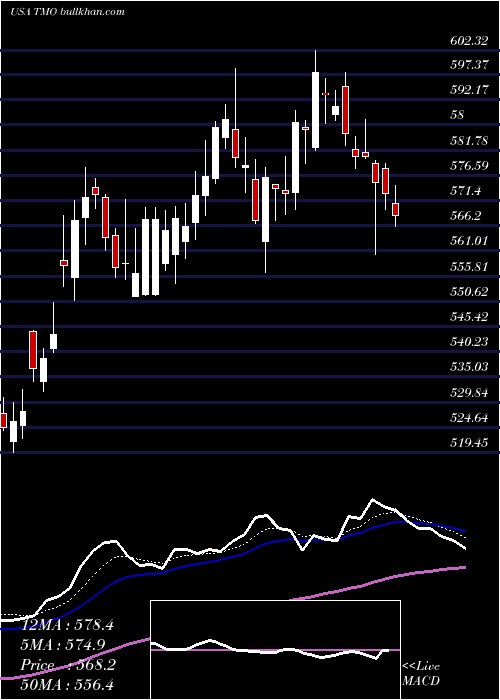Click the 592.17 price level label
This screenshot has height=700, width=500.
468,90
